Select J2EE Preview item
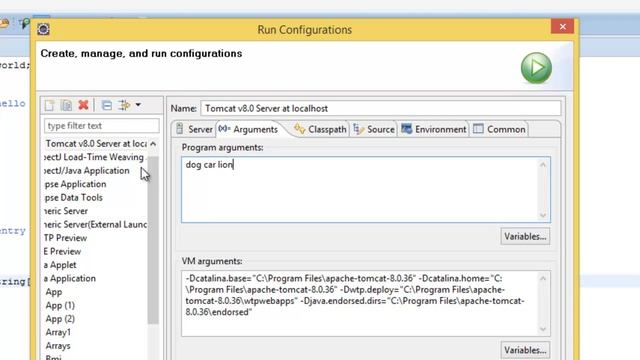Viewport: 640px width, 360px height. coord(63,251)
